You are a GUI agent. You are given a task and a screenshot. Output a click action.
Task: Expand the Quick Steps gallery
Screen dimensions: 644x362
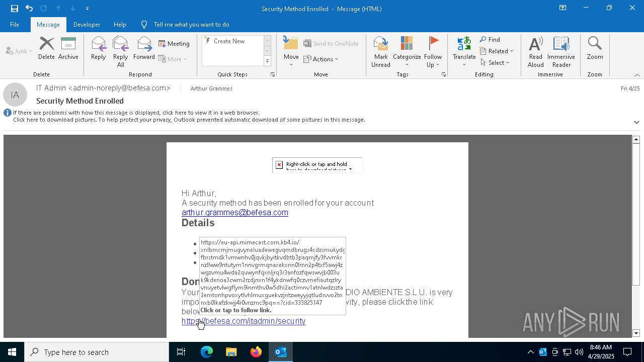(267, 61)
